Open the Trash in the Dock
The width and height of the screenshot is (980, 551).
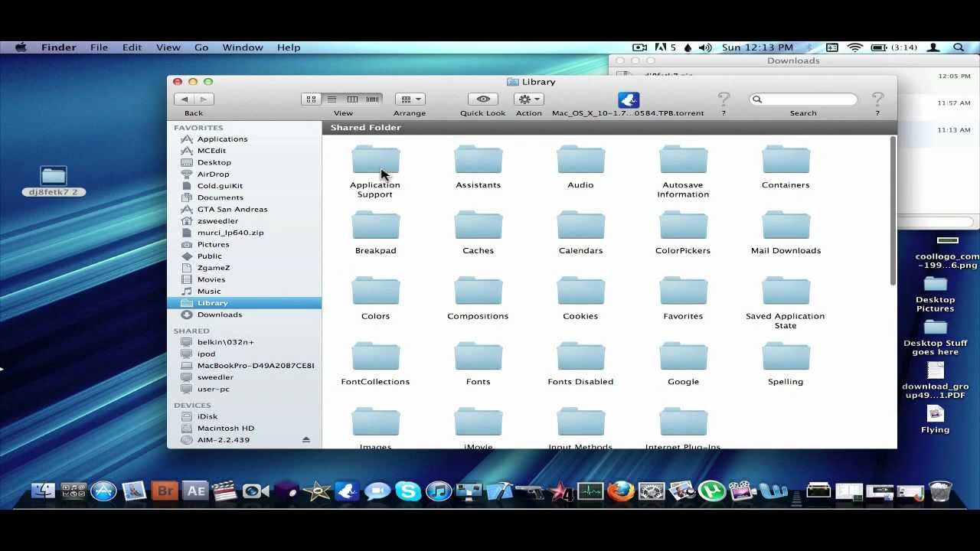[x=939, y=490]
